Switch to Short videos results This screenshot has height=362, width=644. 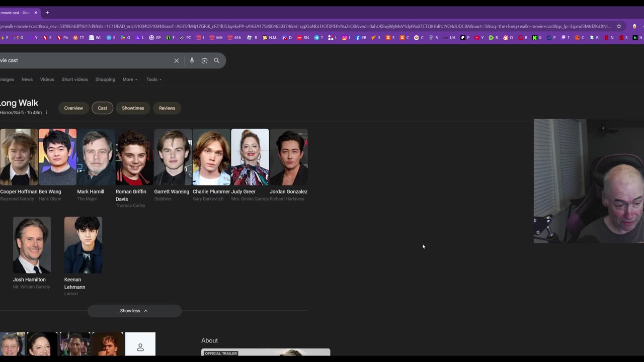(75, 79)
